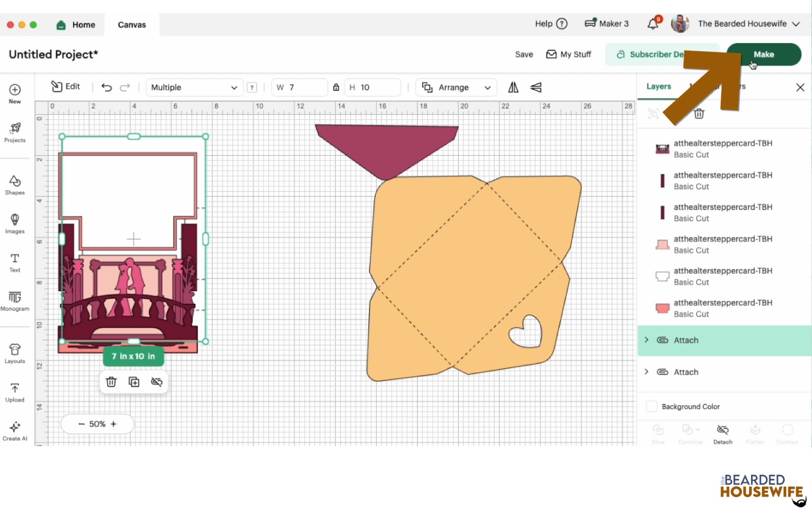This screenshot has width=812, height=516.
Task: Delete selection with floating trash icon
Action: click(x=111, y=382)
